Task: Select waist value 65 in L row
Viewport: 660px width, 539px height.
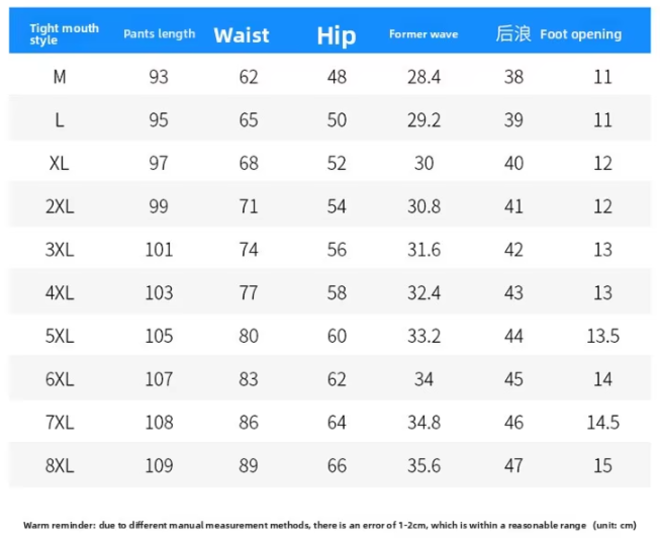Action: click(x=248, y=120)
